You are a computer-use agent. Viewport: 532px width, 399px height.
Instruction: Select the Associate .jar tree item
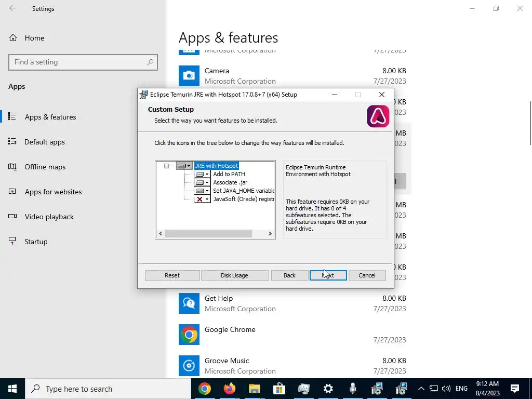click(x=230, y=182)
